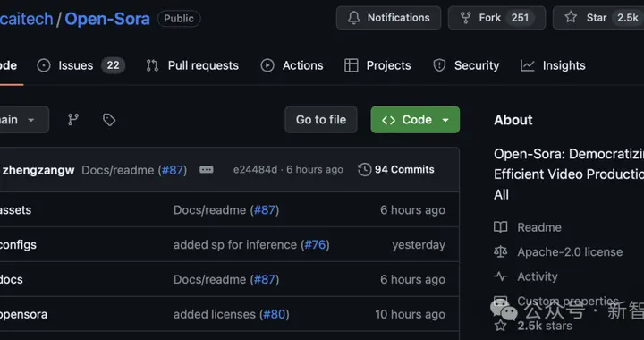The width and height of the screenshot is (644, 340).
Task: Open the Open-Sora repository link
Action: click(107, 19)
